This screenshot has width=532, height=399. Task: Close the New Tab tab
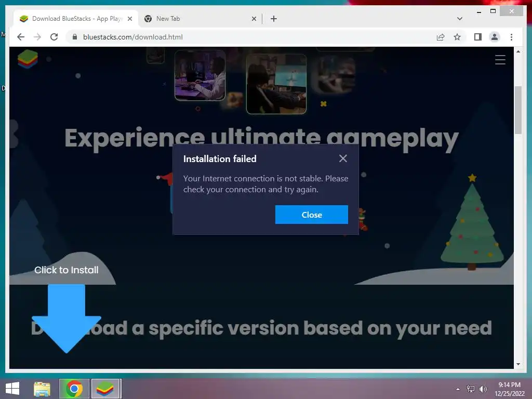tap(254, 19)
